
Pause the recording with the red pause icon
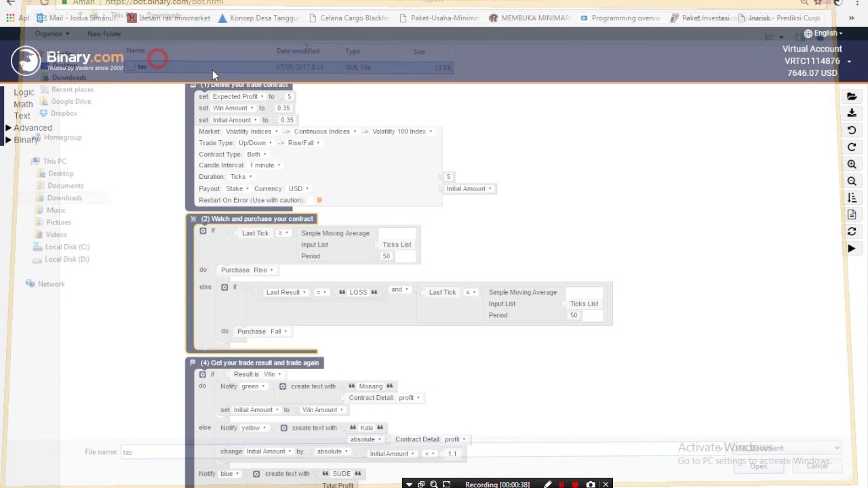tap(561, 484)
